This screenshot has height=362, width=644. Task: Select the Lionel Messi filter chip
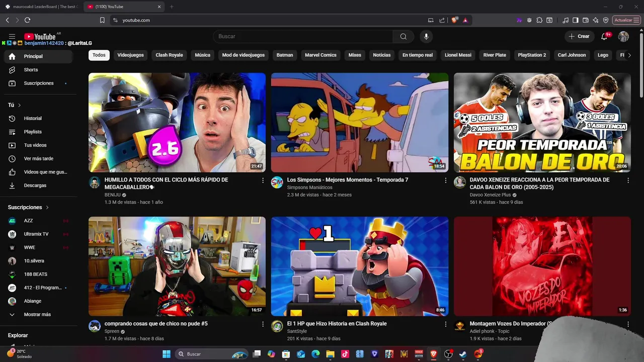(x=458, y=55)
